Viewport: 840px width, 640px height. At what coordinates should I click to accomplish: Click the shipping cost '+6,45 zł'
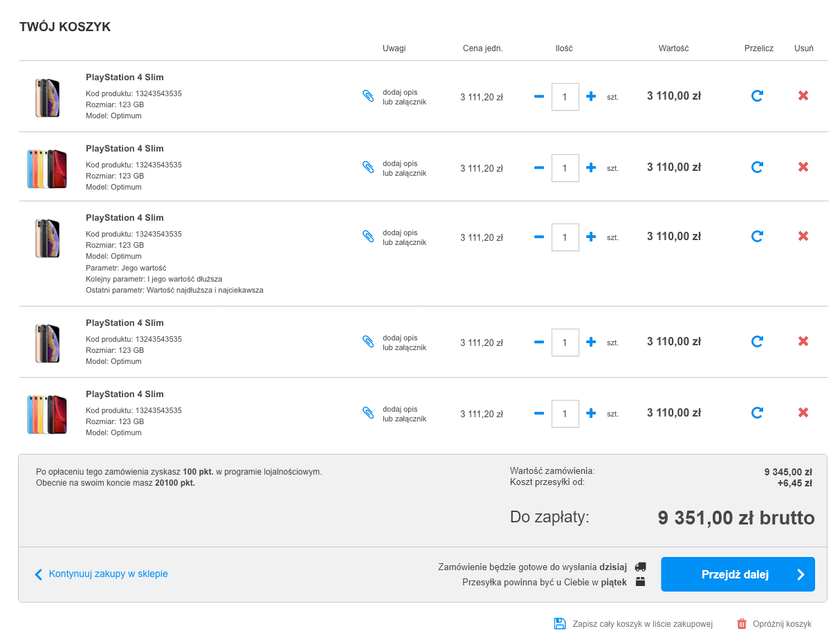coord(794,483)
